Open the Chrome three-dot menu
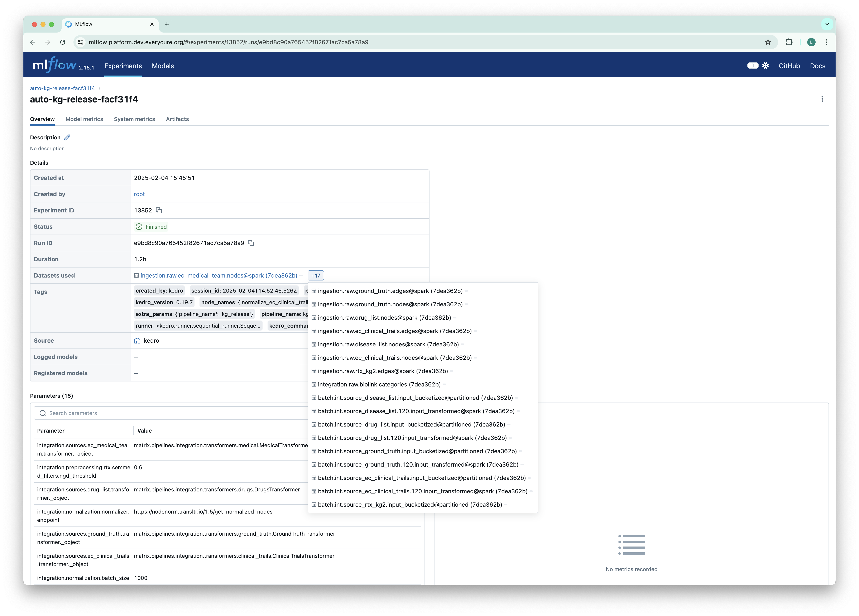This screenshot has width=859, height=616. [x=826, y=42]
